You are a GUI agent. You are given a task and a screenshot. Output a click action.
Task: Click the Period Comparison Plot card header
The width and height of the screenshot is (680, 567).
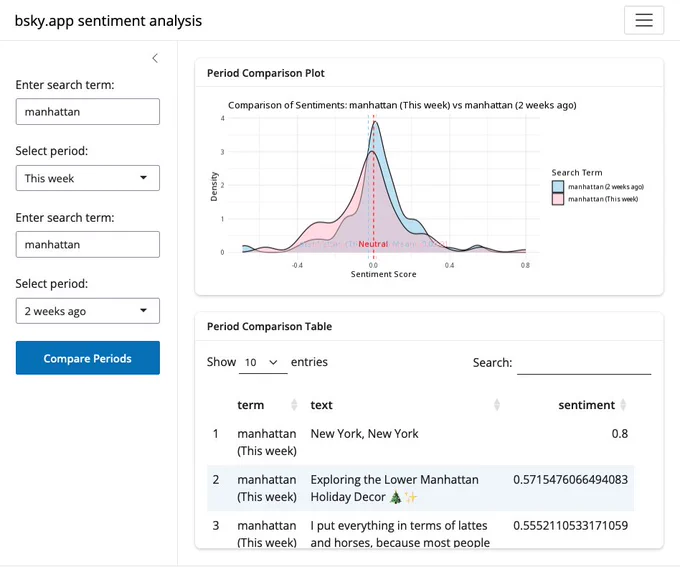(x=429, y=73)
